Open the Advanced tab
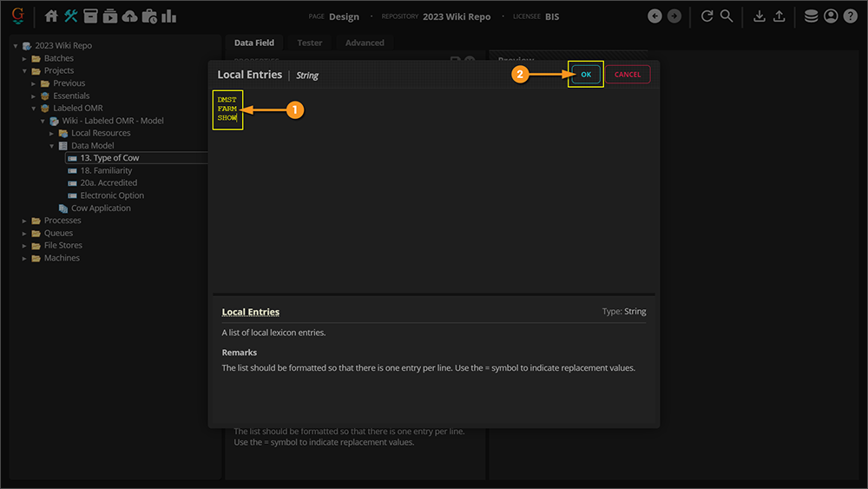This screenshot has width=868, height=489. click(365, 43)
